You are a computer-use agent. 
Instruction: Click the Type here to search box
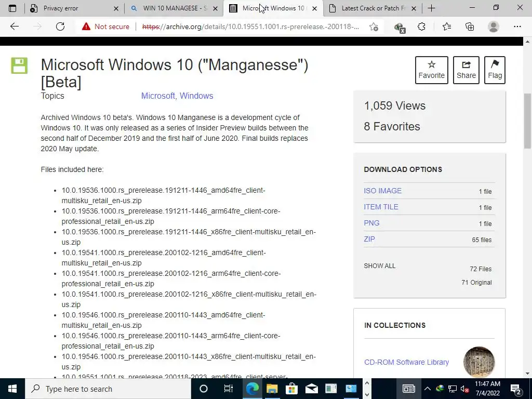[x=108, y=389]
